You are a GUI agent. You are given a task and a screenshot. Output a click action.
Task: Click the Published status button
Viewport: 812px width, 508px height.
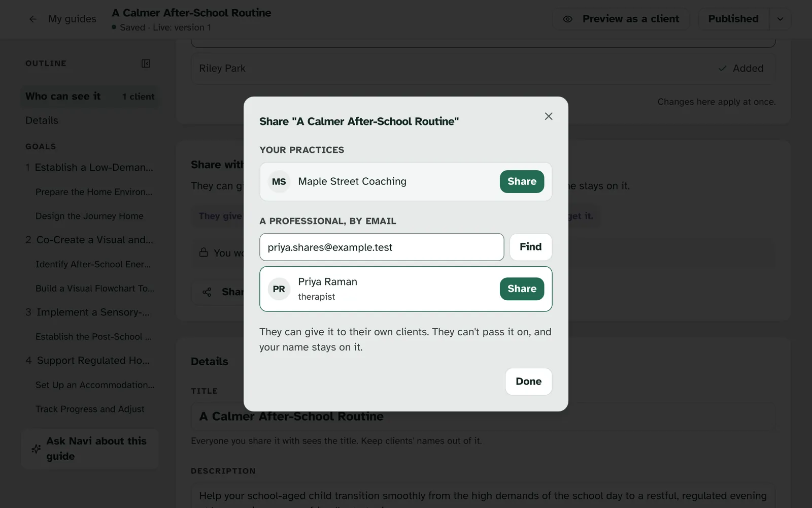tap(733, 19)
